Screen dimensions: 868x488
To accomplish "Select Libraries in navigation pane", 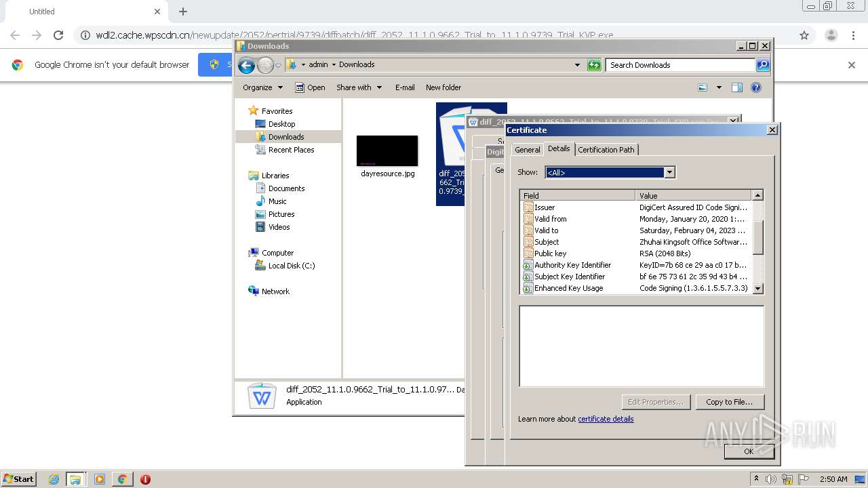I will pyautogui.click(x=269, y=176).
